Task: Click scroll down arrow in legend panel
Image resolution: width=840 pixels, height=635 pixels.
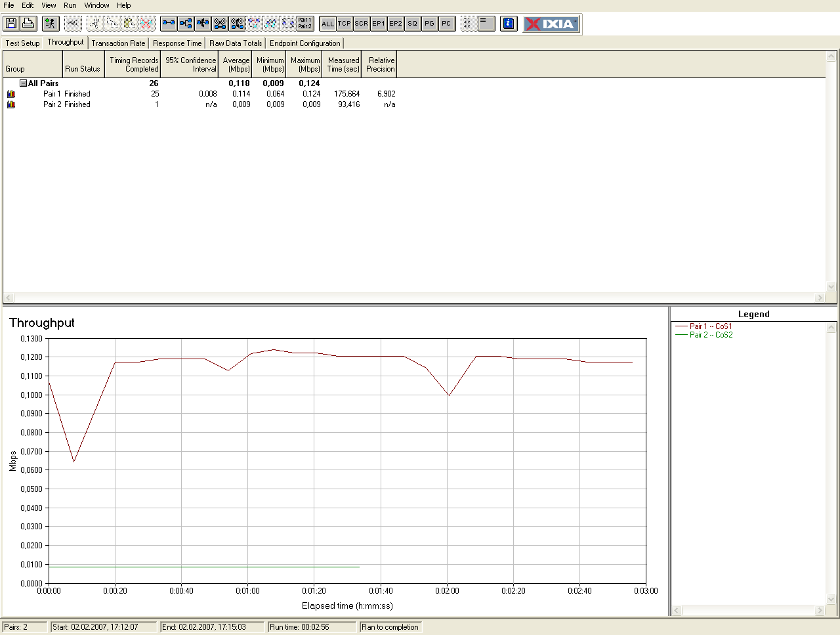Action: 831,600
